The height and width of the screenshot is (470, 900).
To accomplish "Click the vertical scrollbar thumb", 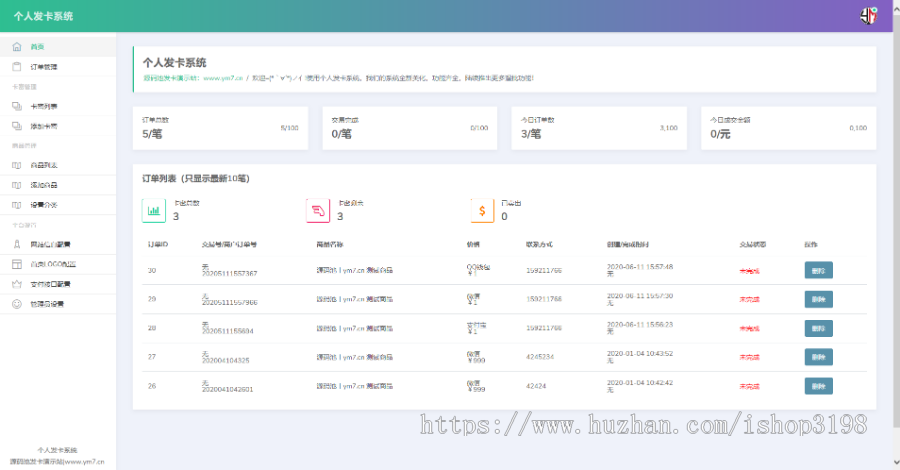I will (896, 224).
